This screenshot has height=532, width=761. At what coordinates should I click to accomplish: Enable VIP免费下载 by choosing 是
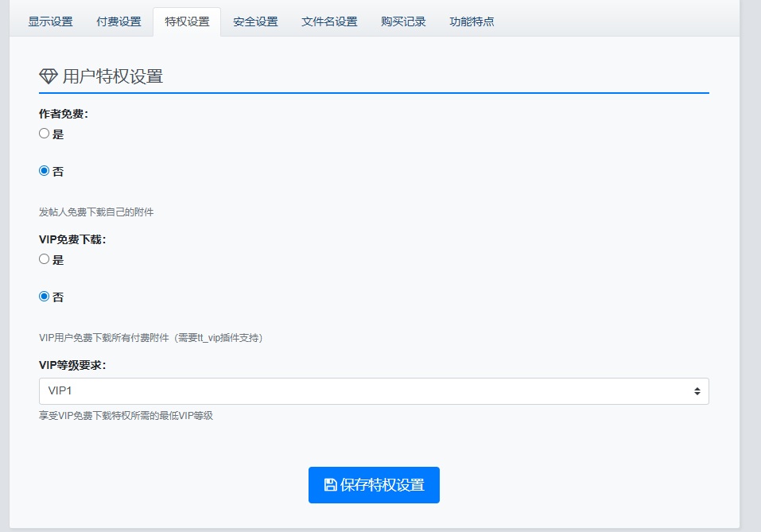[45, 259]
